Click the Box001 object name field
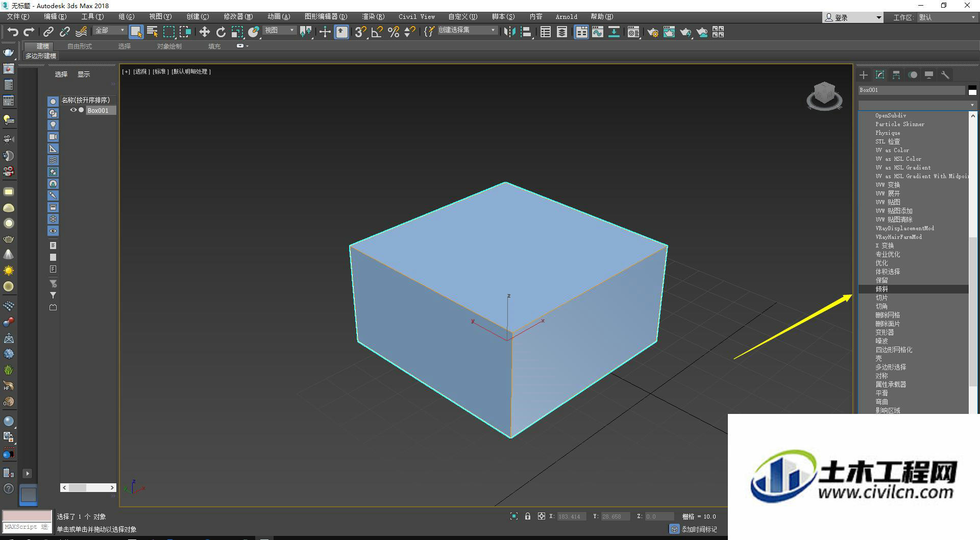 click(912, 90)
